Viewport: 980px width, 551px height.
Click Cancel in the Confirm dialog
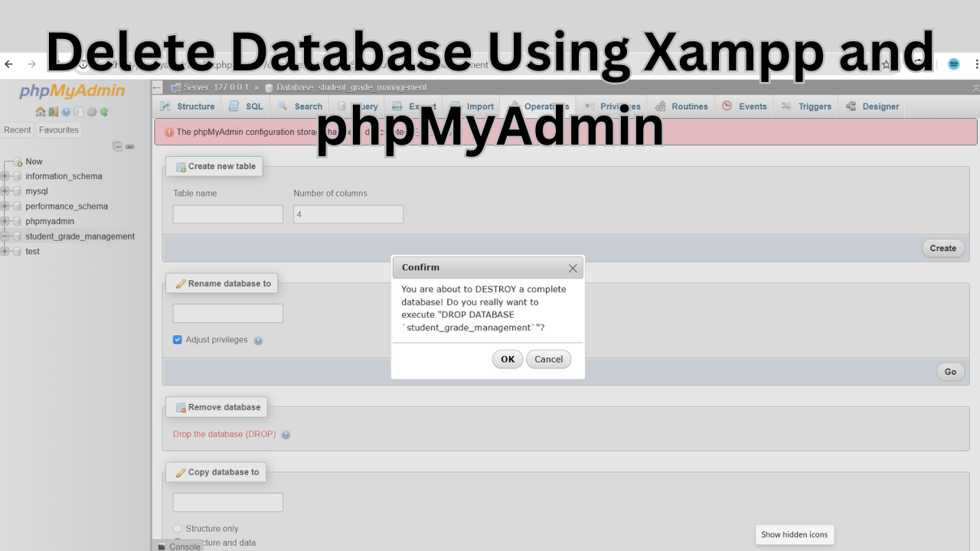(x=548, y=360)
